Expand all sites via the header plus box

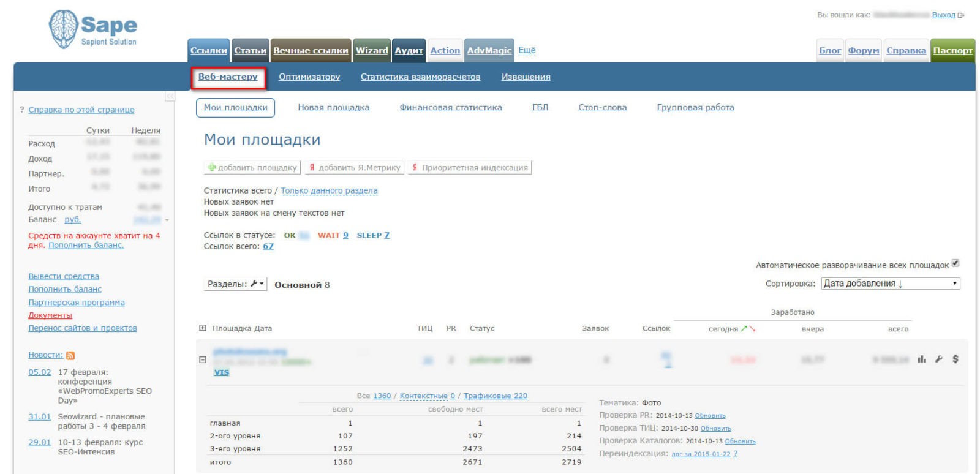pos(203,328)
